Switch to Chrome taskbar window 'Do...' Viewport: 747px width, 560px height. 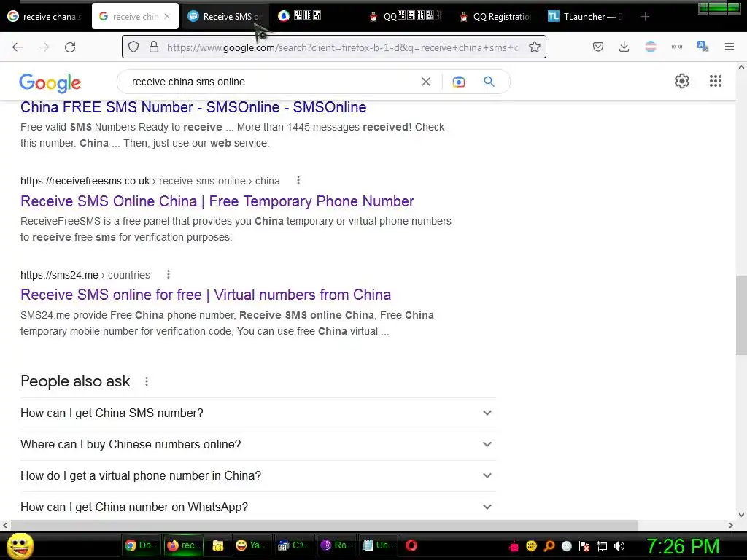pyautogui.click(x=141, y=545)
